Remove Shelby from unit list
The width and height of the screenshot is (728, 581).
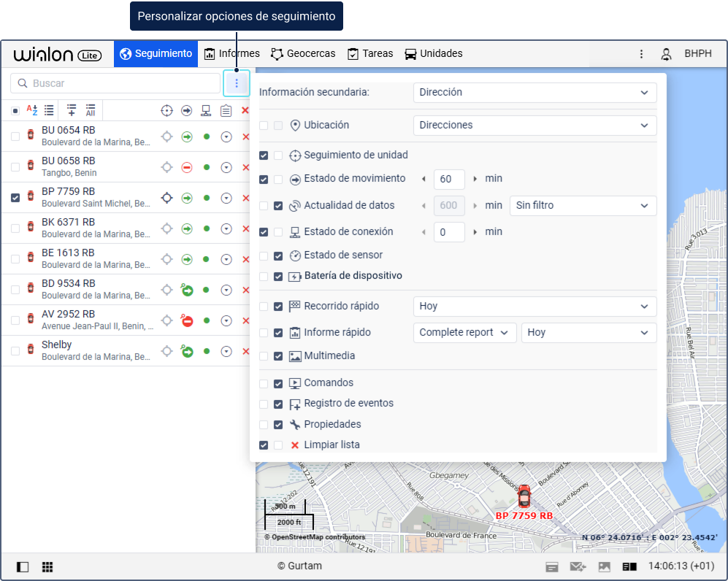click(x=245, y=351)
